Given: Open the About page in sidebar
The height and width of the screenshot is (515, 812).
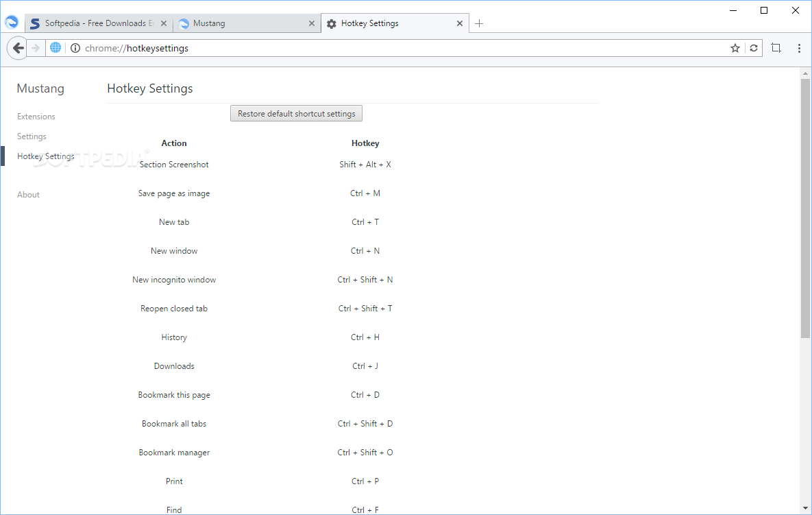Looking at the screenshot, I should [29, 195].
